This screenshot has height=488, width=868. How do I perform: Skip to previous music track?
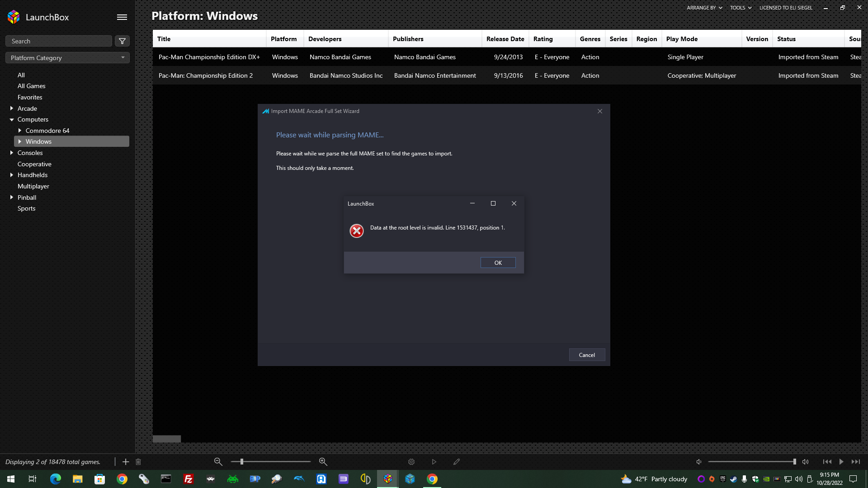[827, 462]
